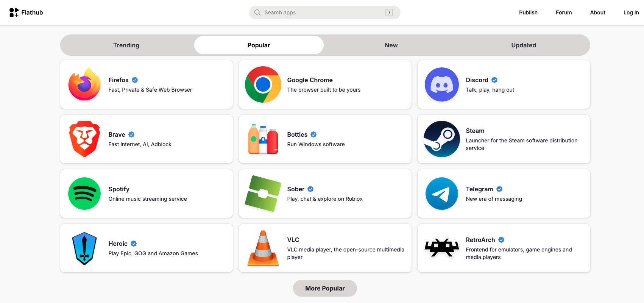Viewport: 644px width, 303px height.
Task: Click the Discord app name
Action: (x=477, y=80)
